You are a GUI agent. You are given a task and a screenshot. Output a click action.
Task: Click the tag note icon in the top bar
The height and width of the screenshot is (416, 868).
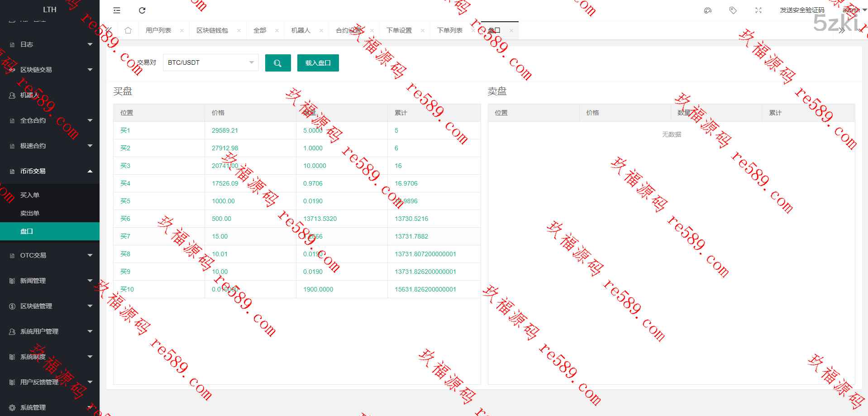[x=733, y=10]
